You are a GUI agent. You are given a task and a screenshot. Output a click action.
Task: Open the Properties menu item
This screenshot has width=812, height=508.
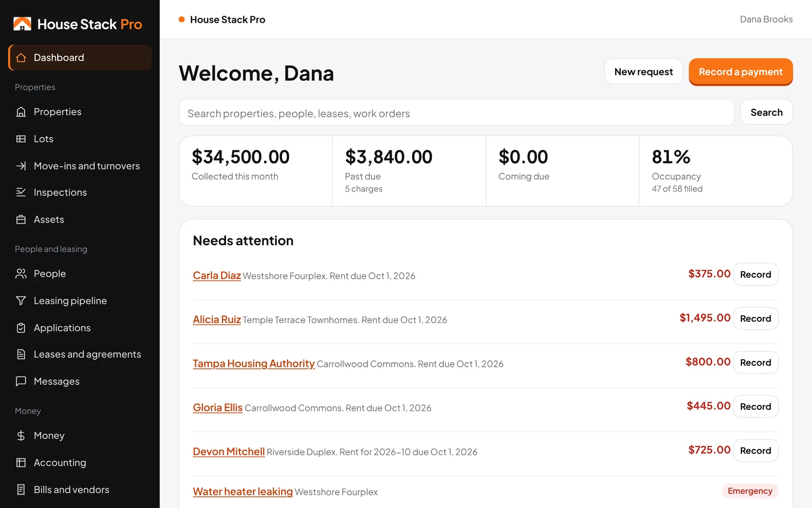click(x=80, y=112)
